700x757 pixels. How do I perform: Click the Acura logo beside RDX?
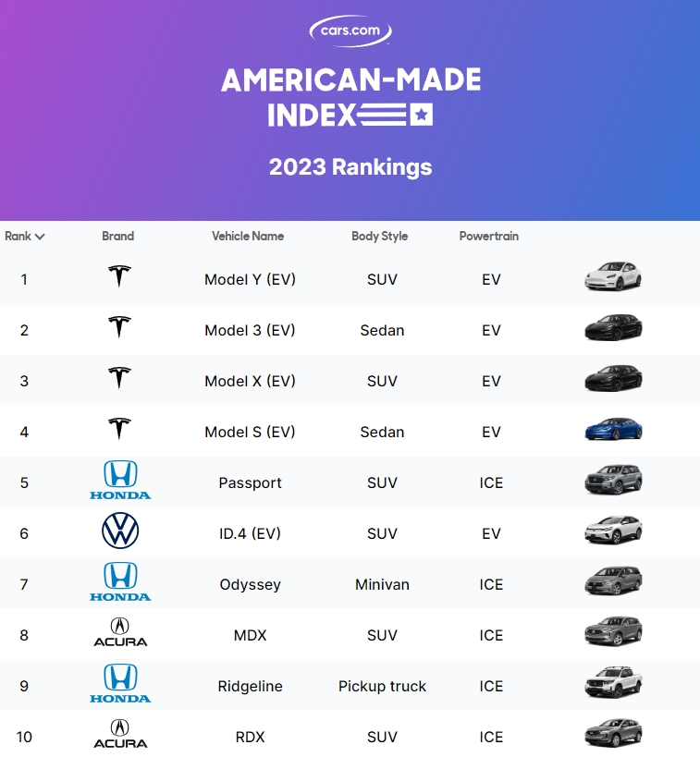[x=120, y=734]
